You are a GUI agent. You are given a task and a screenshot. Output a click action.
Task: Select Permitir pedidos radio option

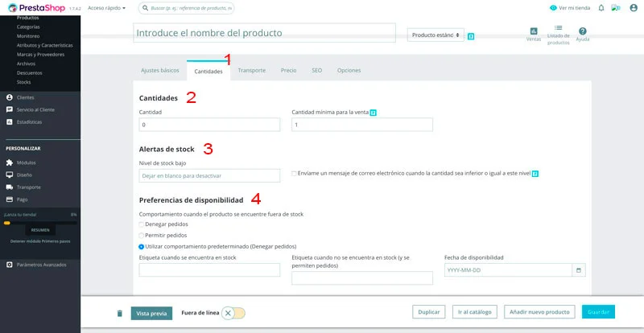[x=142, y=236]
